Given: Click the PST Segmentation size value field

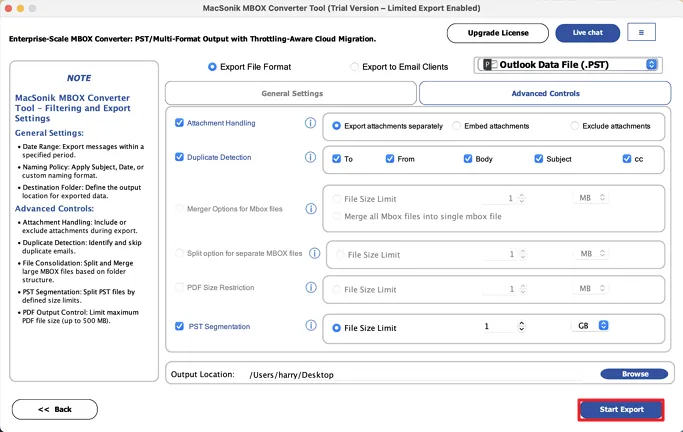Looking at the screenshot, I should click(497, 326).
